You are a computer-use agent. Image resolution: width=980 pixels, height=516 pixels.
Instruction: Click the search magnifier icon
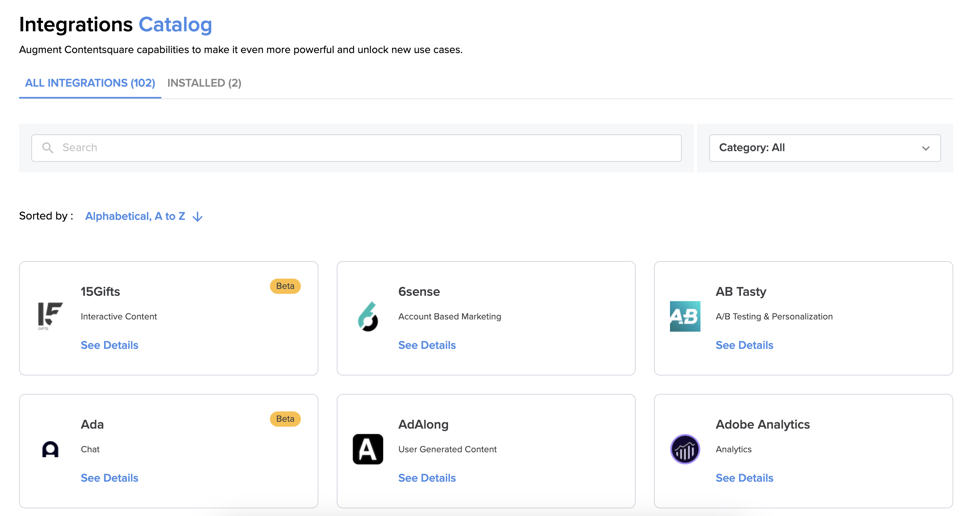point(48,148)
